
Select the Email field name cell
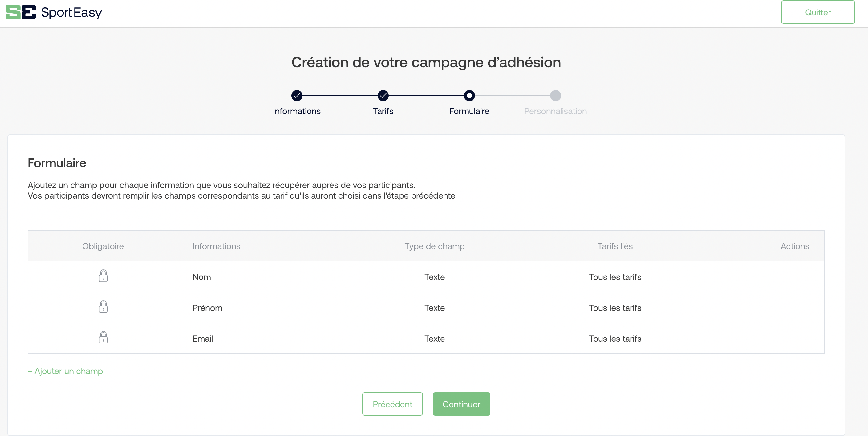(202, 339)
